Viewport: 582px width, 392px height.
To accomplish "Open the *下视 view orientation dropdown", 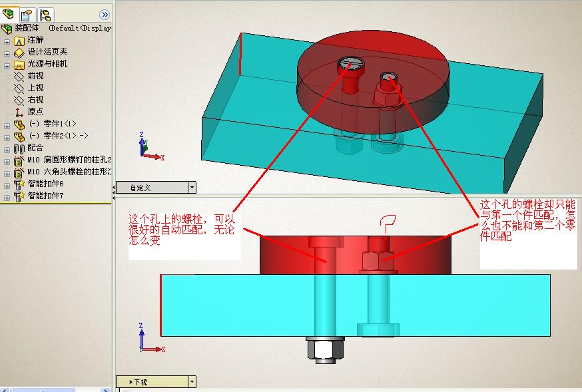I will pos(191,381).
